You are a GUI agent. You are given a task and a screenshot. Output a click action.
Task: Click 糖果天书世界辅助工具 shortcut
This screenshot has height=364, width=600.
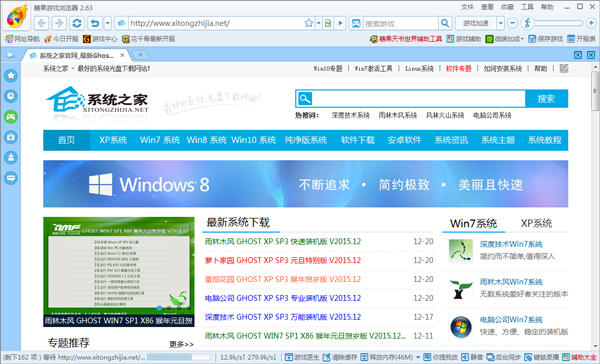tap(406, 39)
